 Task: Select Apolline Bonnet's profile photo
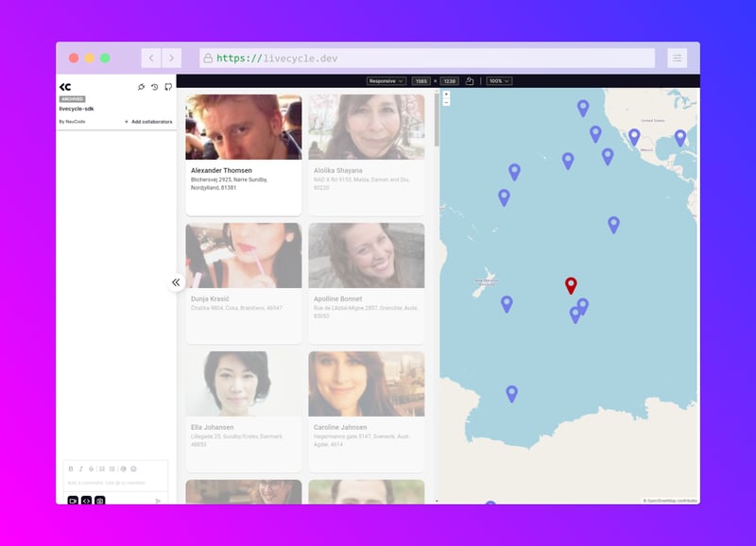[x=367, y=255]
